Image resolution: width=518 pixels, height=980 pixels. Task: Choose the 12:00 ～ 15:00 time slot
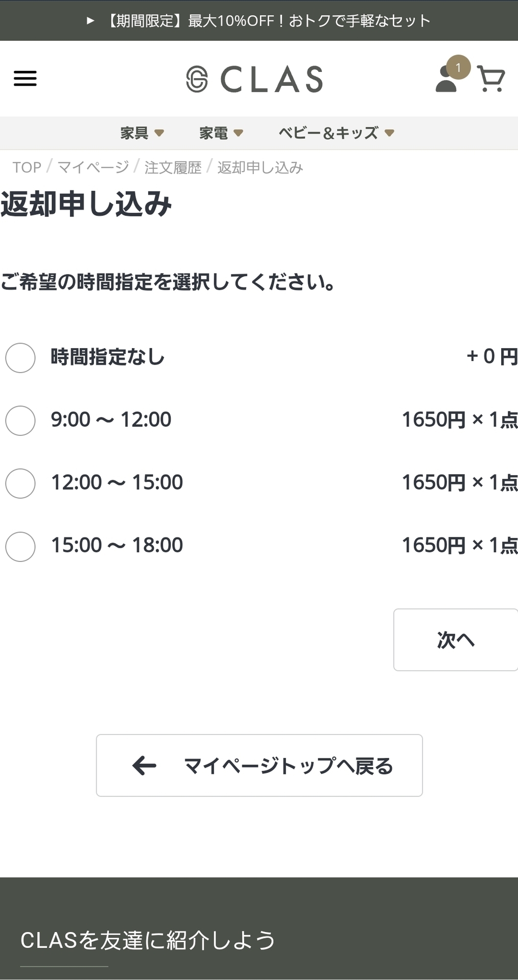point(20,483)
